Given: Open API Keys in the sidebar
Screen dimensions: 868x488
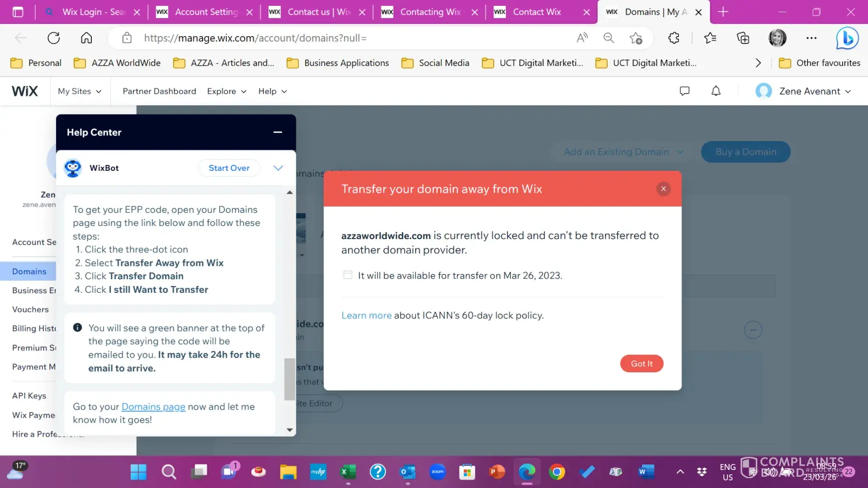Looking at the screenshot, I should [x=29, y=396].
